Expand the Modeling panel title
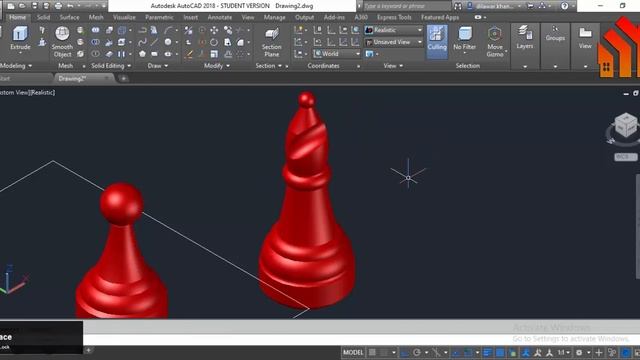Image resolution: width=640 pixels, height=360 pixels. [16, 66]
